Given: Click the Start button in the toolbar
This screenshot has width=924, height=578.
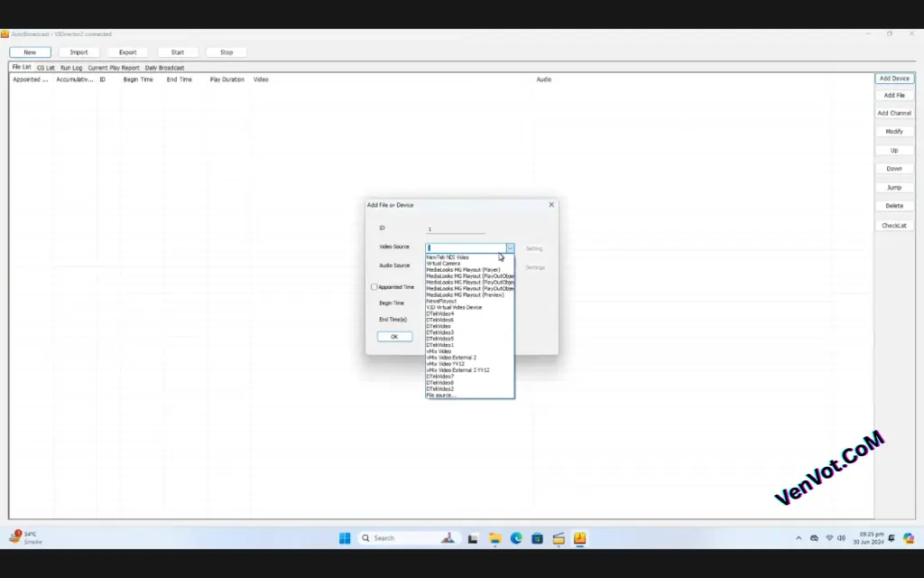Looking at the screenshot, I should [178, 51].
